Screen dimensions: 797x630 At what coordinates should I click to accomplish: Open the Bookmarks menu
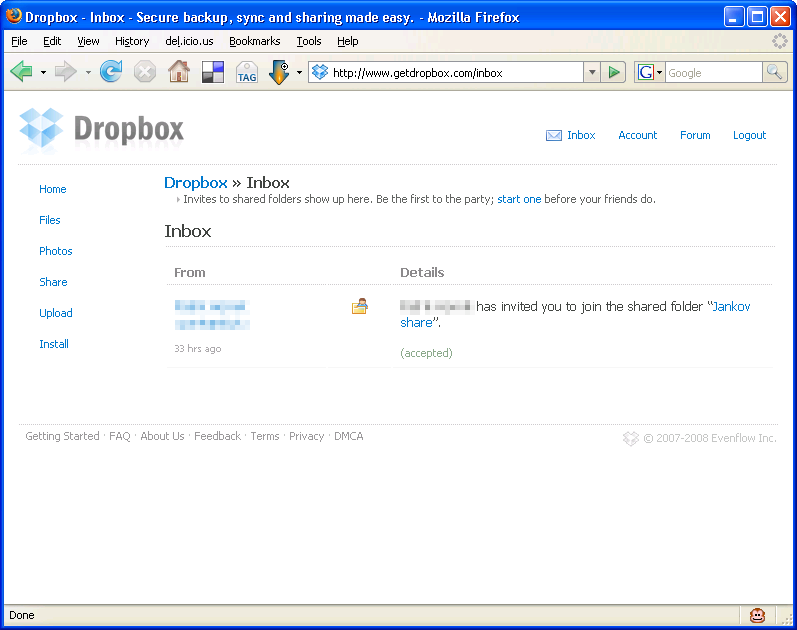click(255, 41)
